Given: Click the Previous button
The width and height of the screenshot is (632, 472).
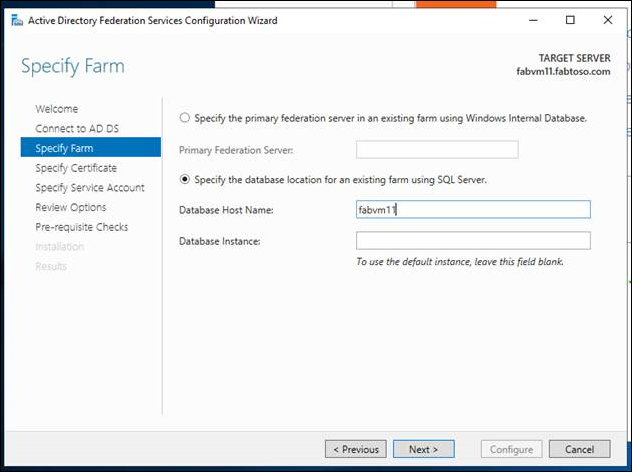Looking at the screenshot, I should (356, 449).
